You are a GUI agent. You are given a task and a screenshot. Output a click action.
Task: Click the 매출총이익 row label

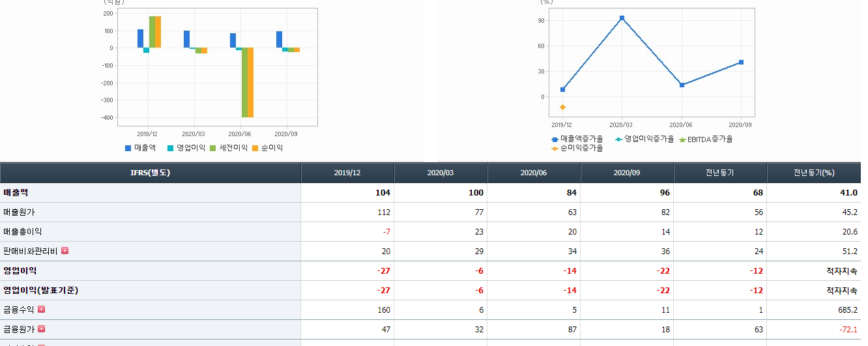23,232
